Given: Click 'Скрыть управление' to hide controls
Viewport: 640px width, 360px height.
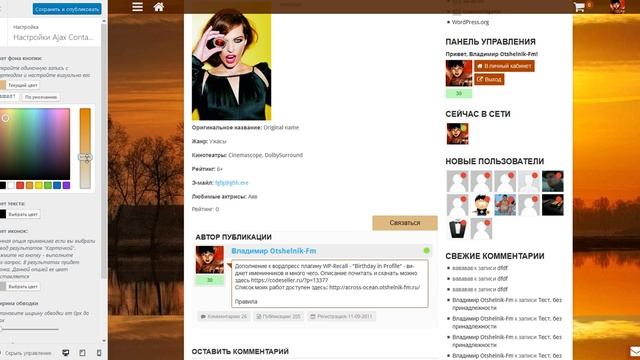Looking at the screenshot, I should tap(28, 353).
